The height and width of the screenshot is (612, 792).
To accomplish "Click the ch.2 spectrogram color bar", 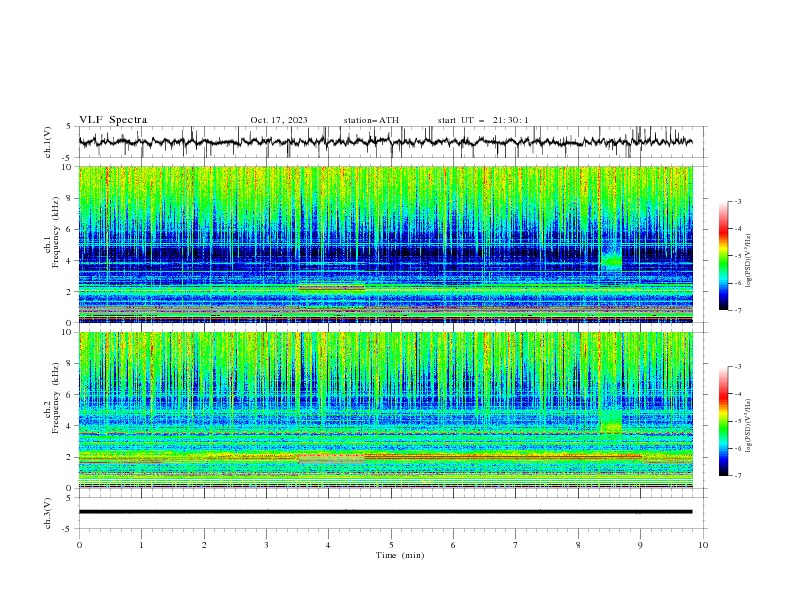I will point(723,421).
